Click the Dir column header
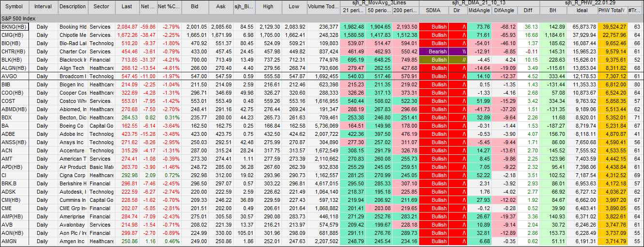The image size is (644, 247). (x=457, y=10)
